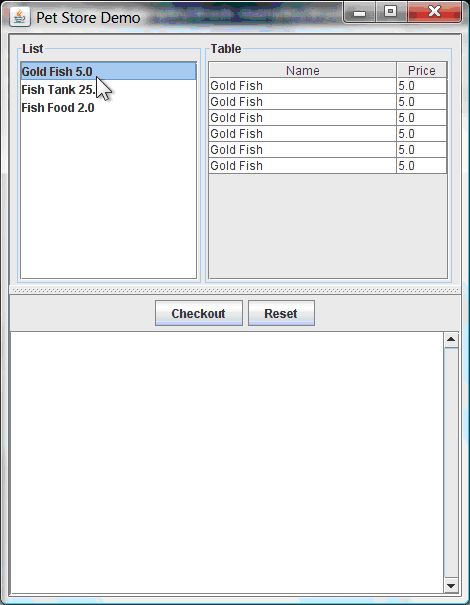Click the Checkout button
This screenshot has width=470, height=605.
199,313
